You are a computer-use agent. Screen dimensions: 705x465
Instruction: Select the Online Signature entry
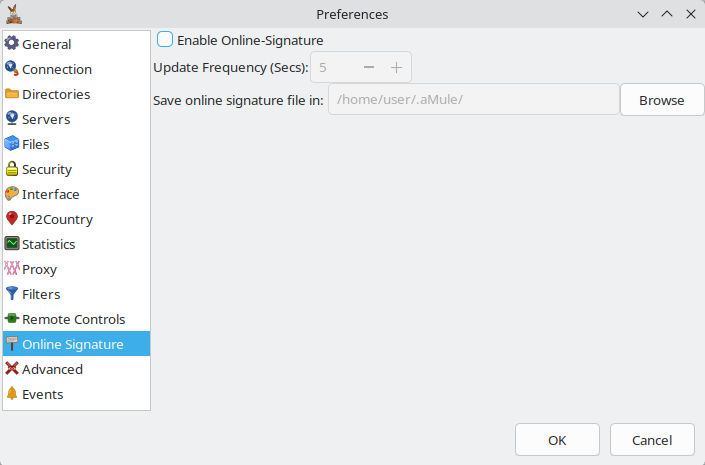(x=76, y=344)
